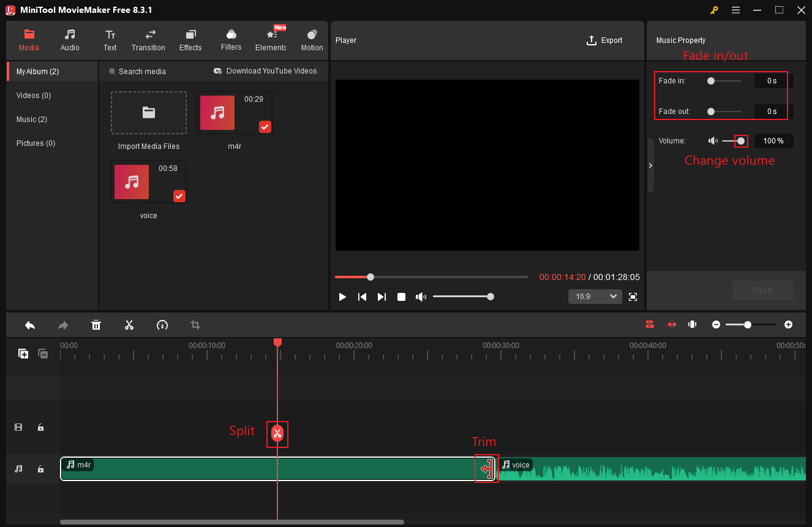This screenshot has height=527, width=812.
Task: Open the Elements panel with New badge
Action: pos(270,40)
